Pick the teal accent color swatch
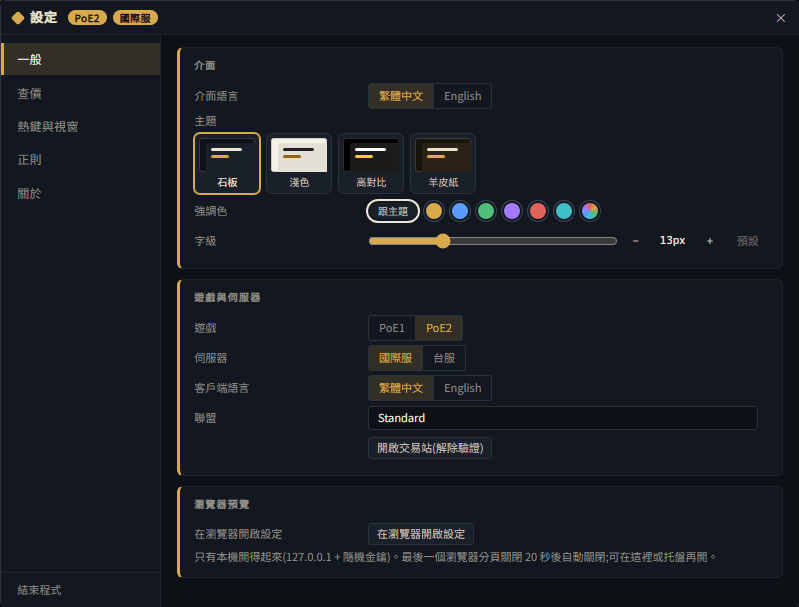 click(x=564, y=211)
